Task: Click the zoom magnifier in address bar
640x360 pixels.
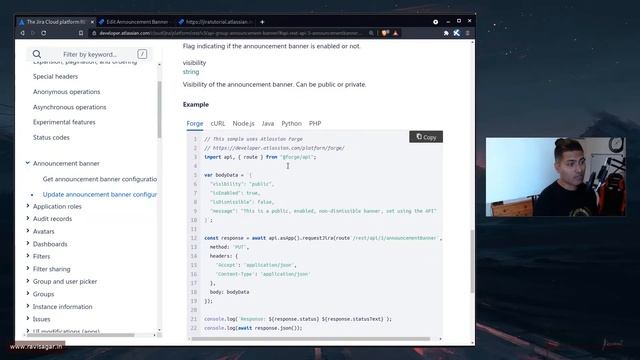Action: (371, 33)
